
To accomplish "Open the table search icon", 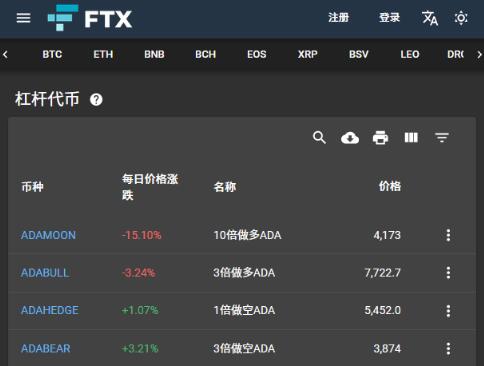I will tap(319, 137).
